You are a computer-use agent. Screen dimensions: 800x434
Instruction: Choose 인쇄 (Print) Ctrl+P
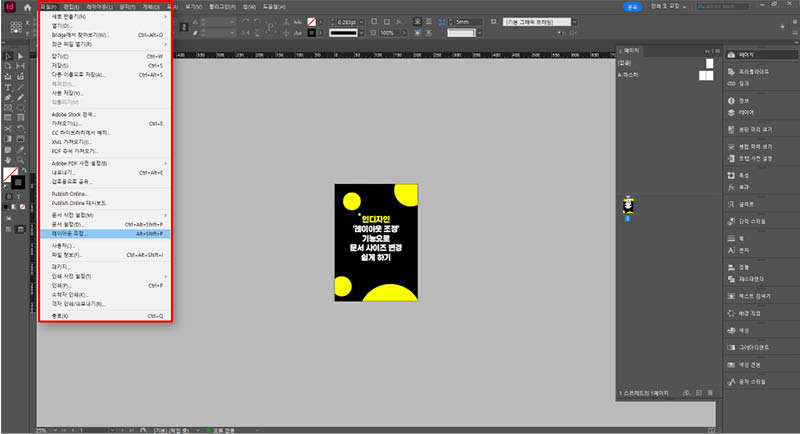105,285
